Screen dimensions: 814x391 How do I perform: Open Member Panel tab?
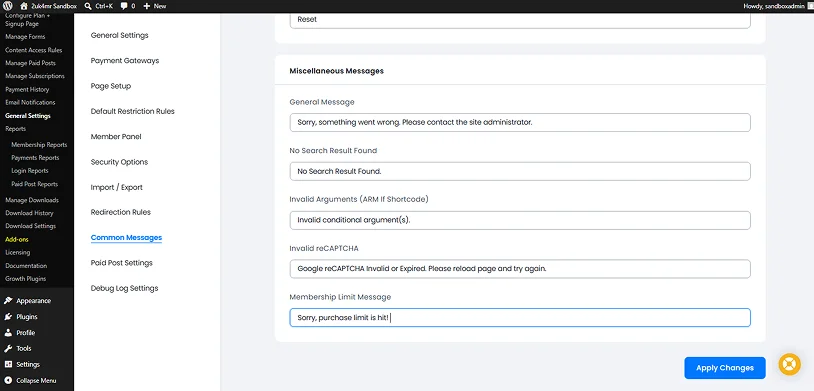[116, 137]
